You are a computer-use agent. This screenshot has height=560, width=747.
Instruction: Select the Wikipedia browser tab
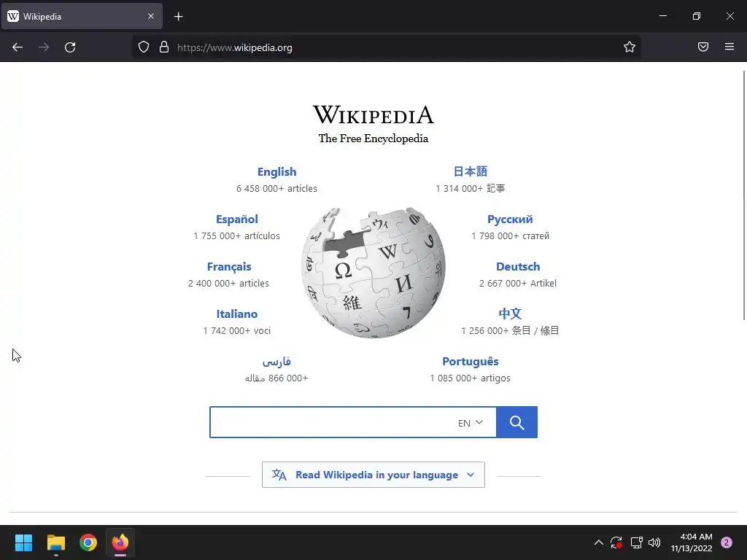tap(82, 16)
